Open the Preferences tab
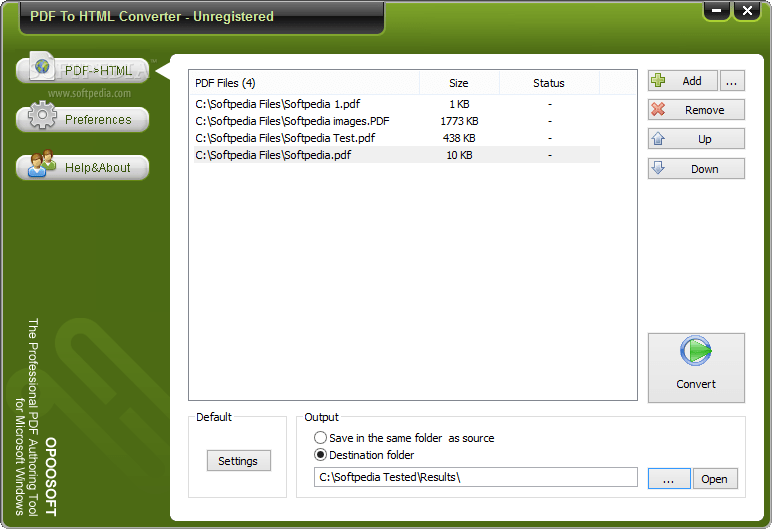Screen dimensions: 772x529 [x=82, y=119]
